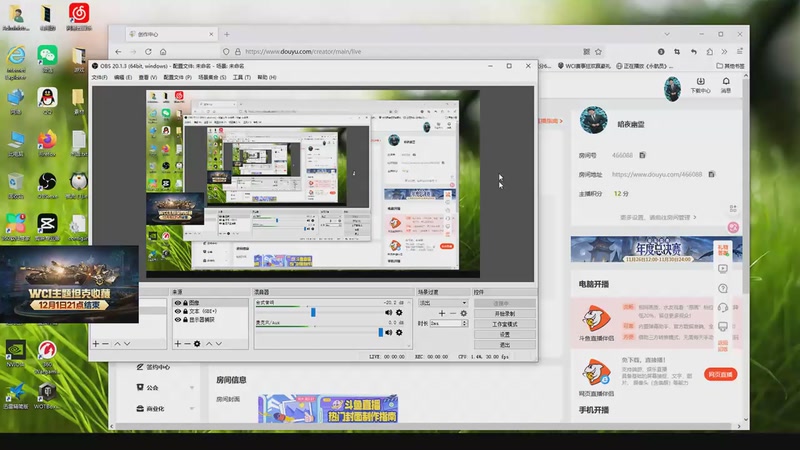Open transition properties gear icon

click(463, 313)
